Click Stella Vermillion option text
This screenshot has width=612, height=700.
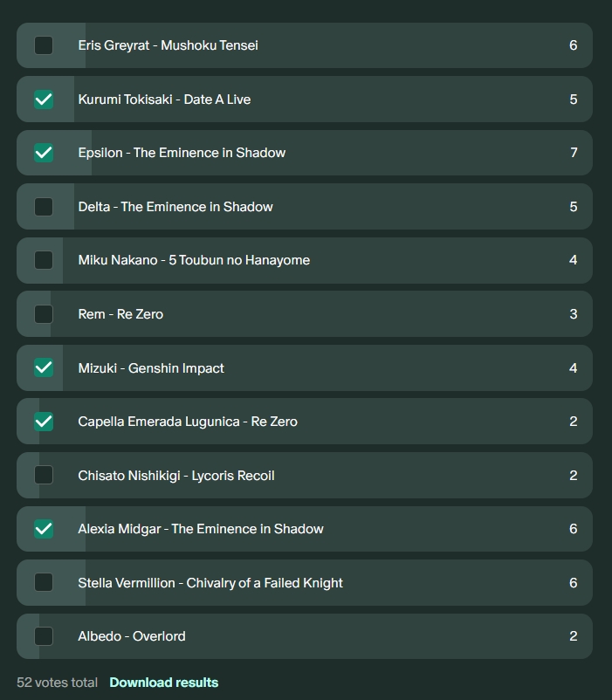pos(210,583)
